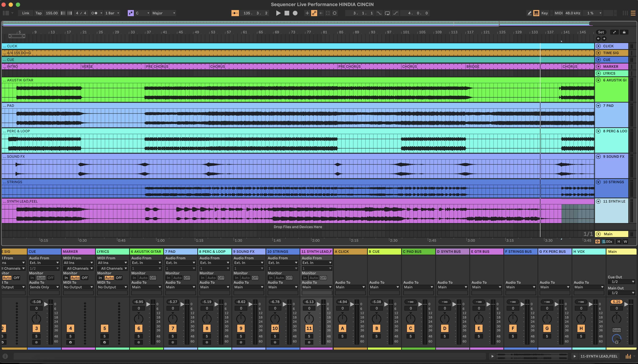Open the root note C dropdown
The height and width of the screenshot is (364, 638).
pos(142,13)
